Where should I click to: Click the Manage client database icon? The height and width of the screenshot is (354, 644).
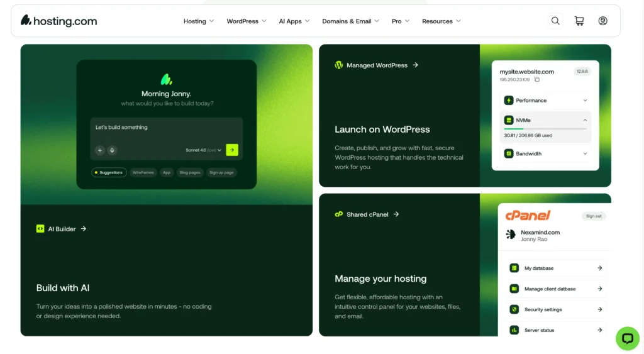click(514, 289)
